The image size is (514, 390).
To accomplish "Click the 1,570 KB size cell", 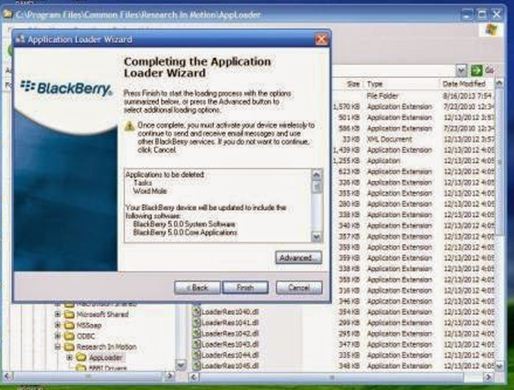I will pyautogui.click(x=347, y=107).
